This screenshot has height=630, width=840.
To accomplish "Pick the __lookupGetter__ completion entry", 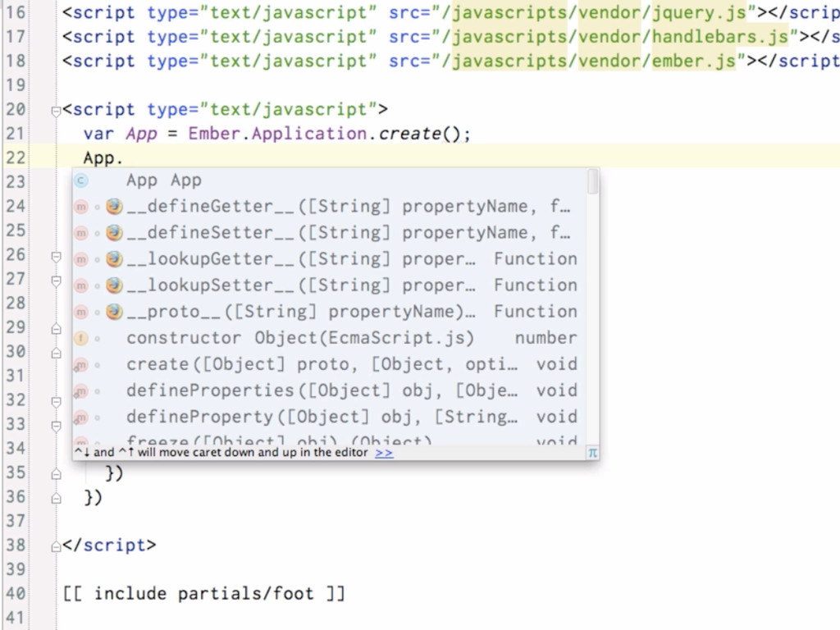I will 329,258.
